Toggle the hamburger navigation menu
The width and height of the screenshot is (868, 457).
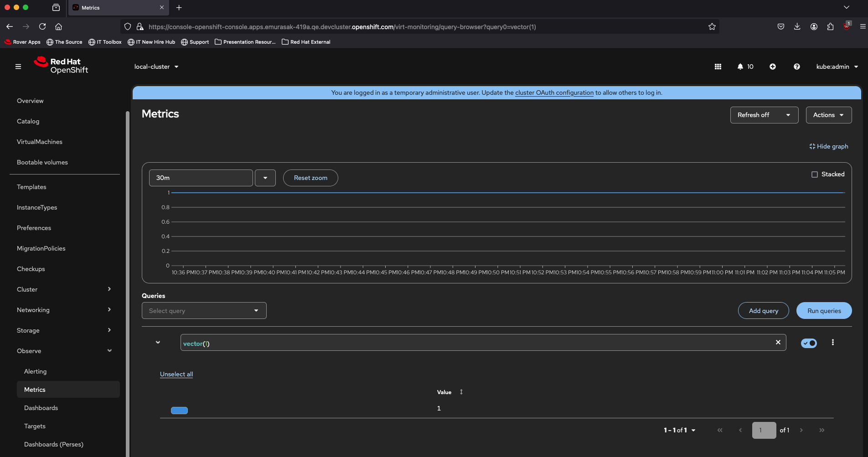[18, 67]
